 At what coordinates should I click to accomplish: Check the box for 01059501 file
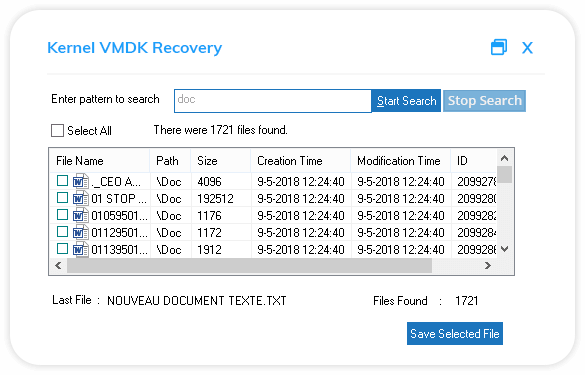(x=62, y=215)
